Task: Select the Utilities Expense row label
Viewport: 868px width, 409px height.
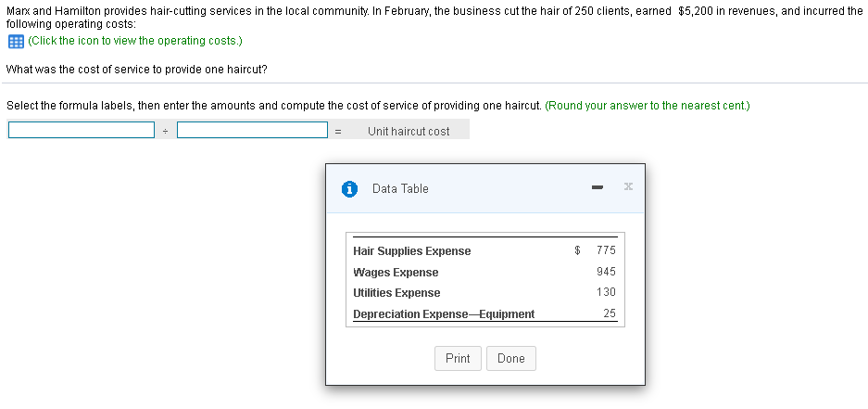Action: (x=396, y=293)
